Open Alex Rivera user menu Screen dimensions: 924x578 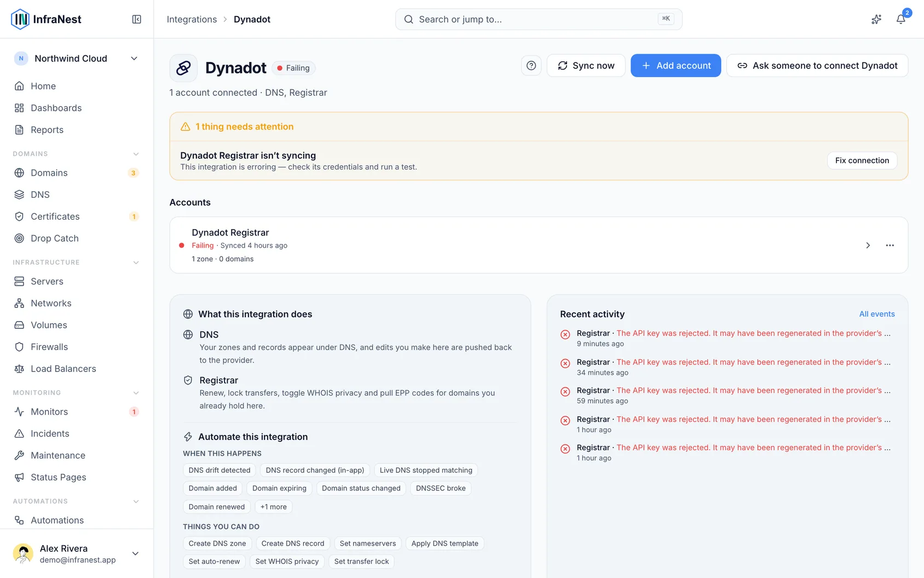coord(77,553)
